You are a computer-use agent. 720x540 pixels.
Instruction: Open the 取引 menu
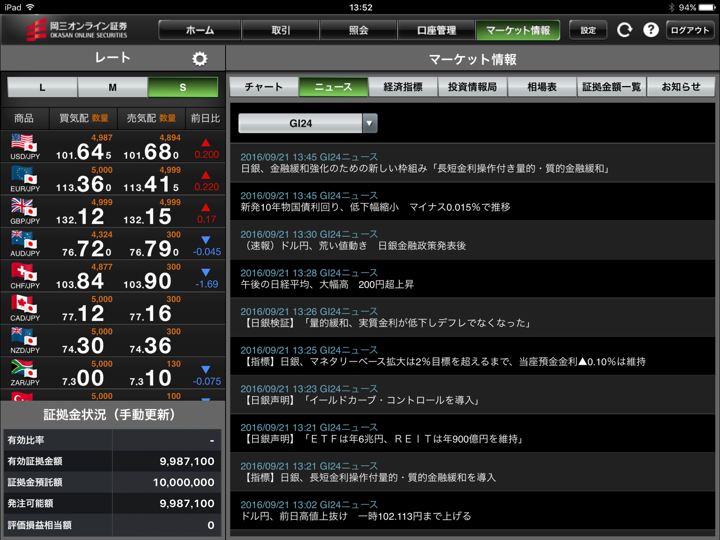click(x=281, y=30)
